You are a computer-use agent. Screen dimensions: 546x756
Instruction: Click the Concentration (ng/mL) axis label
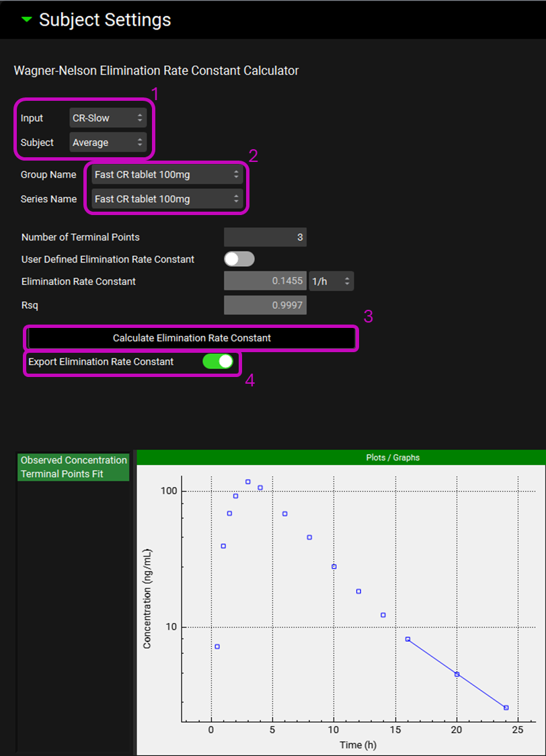[147, 599]
